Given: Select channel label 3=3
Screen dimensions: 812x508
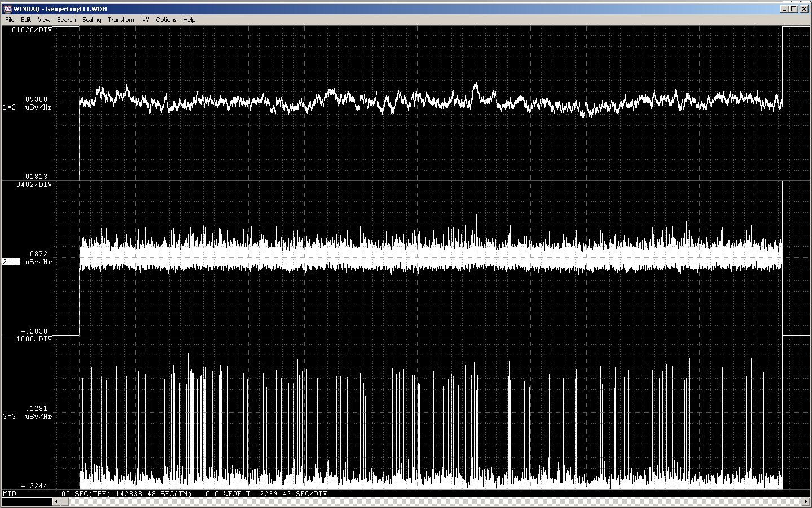Looking at the screenshot, I should coord(10,417).
